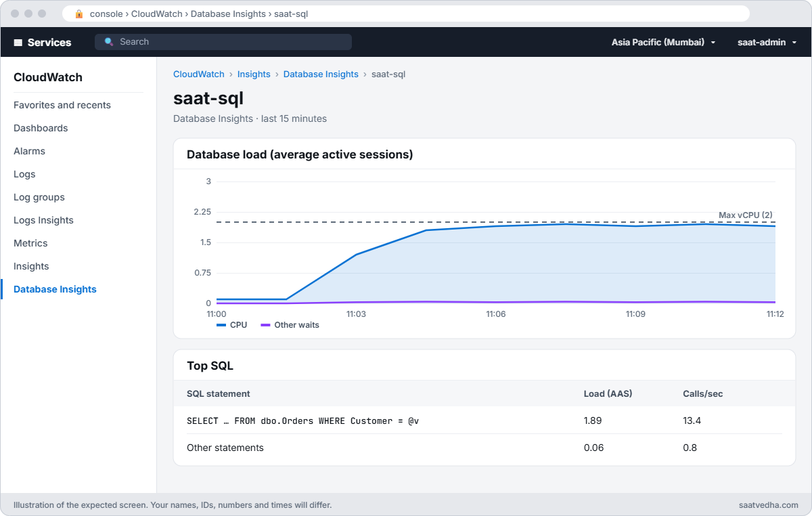Click the saat-sql page title
The width and height of the screenshot is (812, 516).
click(x=208, y=98)
